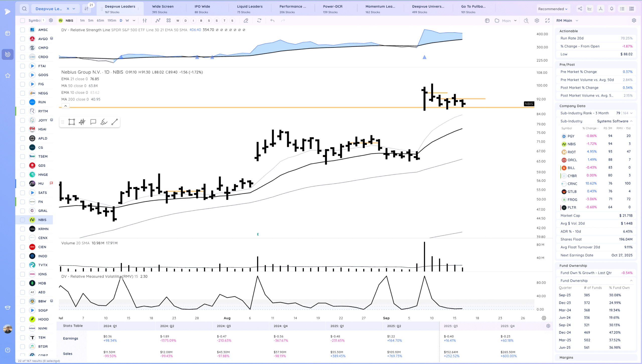Select KRMN in the symbol list

43,229
